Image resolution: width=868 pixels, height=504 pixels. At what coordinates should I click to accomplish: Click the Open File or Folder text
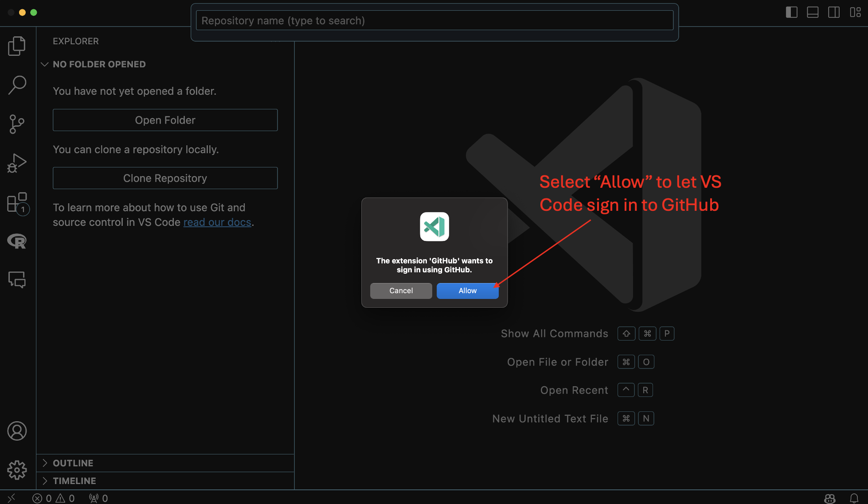(x=558, y=362)
